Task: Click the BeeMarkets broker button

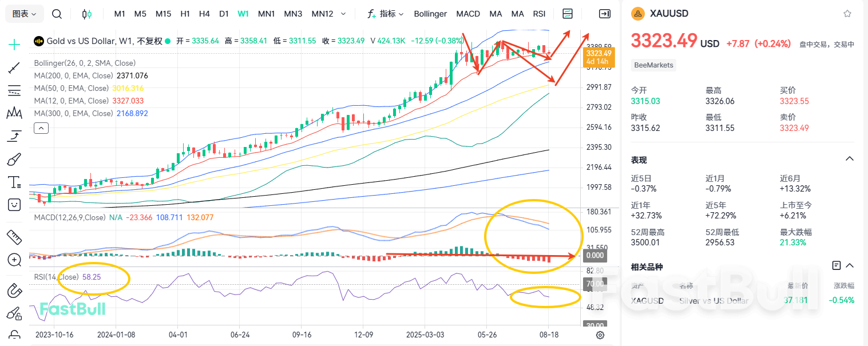Action: coord(653,65)
